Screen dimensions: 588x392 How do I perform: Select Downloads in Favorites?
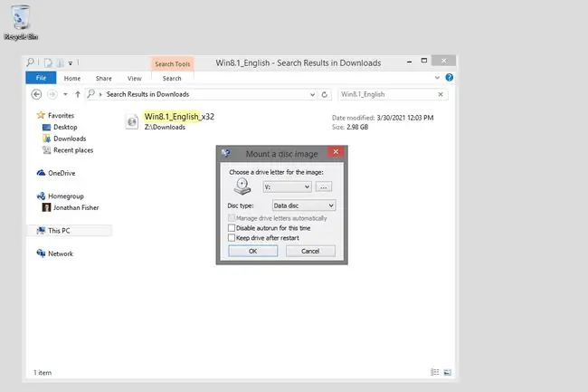(70, 139)
